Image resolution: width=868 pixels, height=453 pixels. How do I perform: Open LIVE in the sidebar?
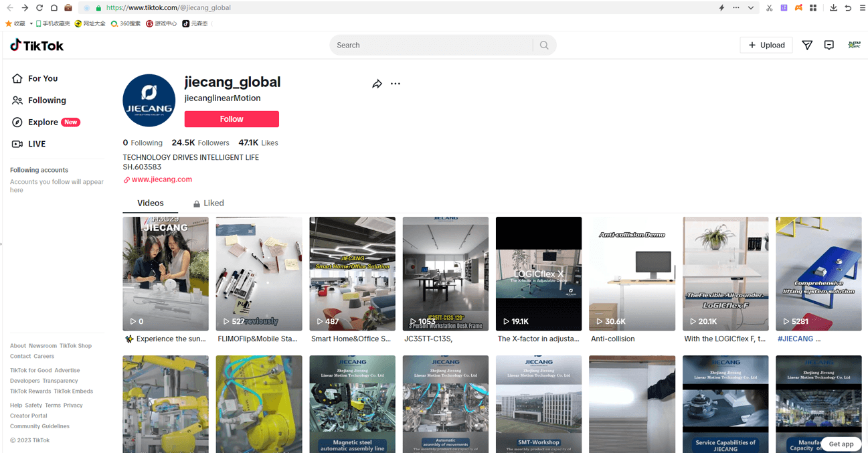coord(37,144)
